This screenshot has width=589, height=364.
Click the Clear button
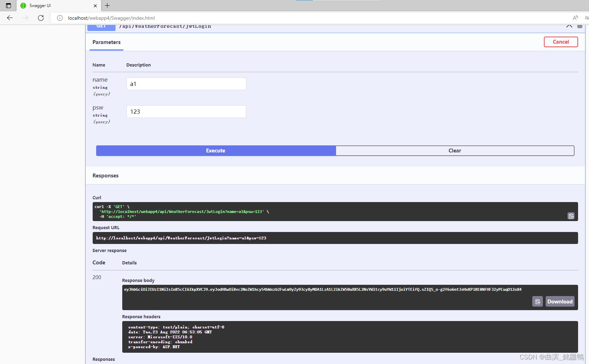(x=455, y=151)
